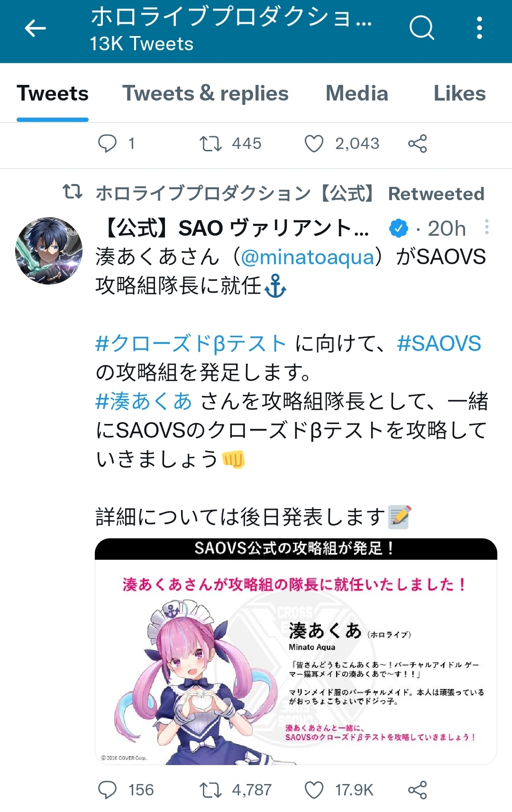Open the three-dot overflow menu in the header
This screenshot has width=512, height=812.
[x=480, y=28]
